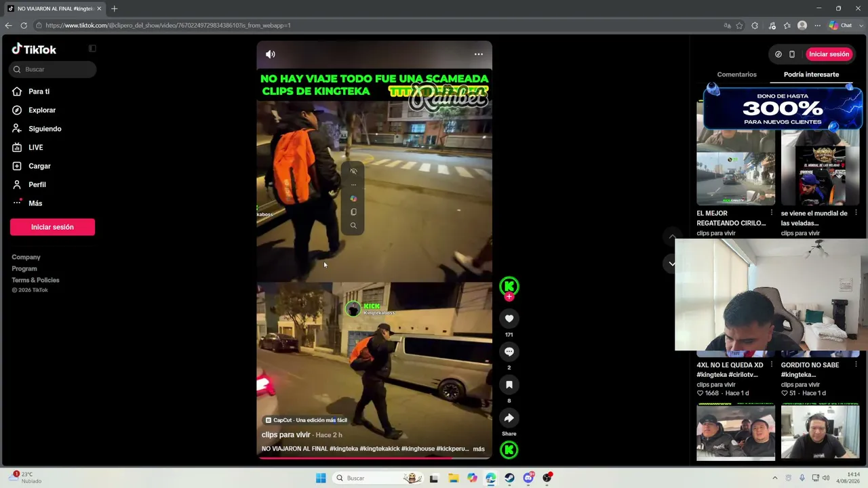Click the Copilot icon on the floating video toolbar
The height and width of the screenshot is (488, 868).
pos(353,199)
